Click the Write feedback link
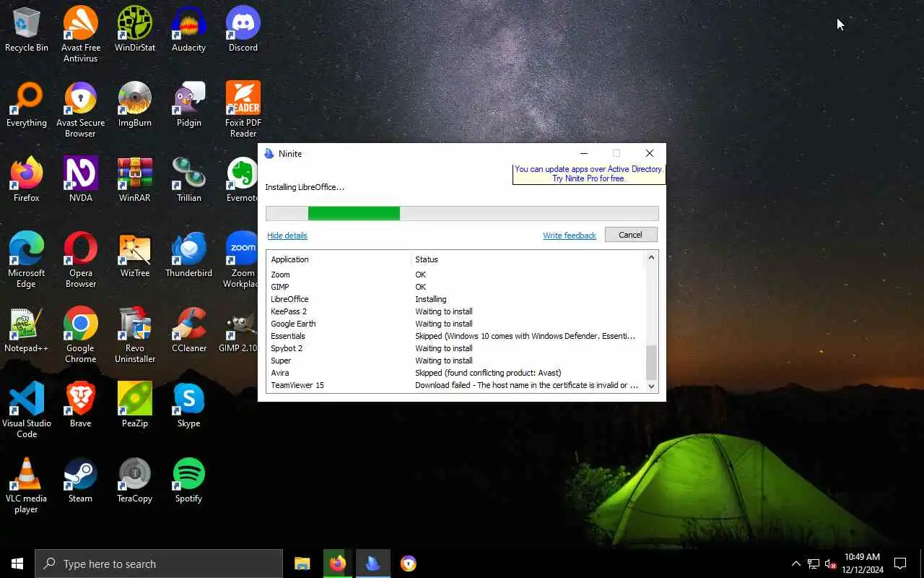The width and height of the screenshot is (924, 578). coord(570,236)
